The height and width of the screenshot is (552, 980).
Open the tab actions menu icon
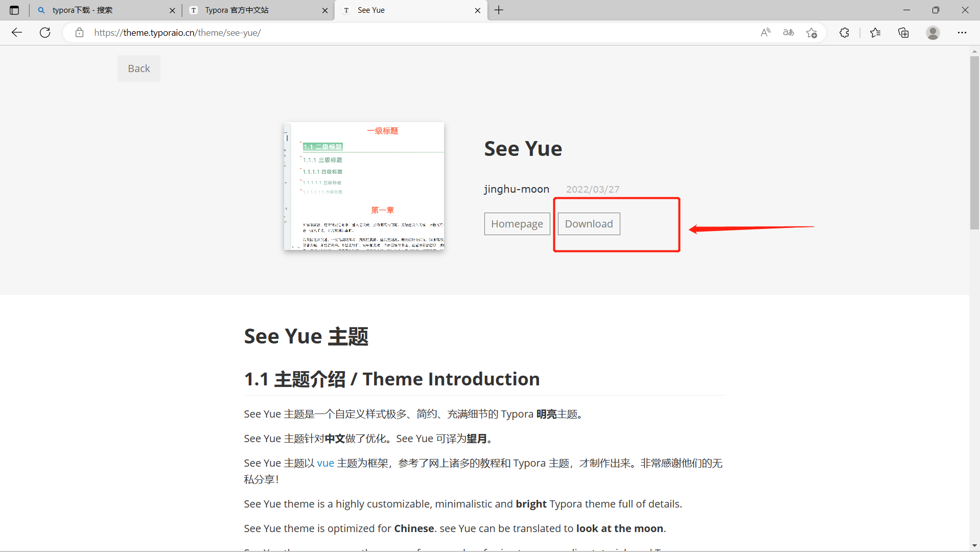pyautogui.click(x=14, y=10)
